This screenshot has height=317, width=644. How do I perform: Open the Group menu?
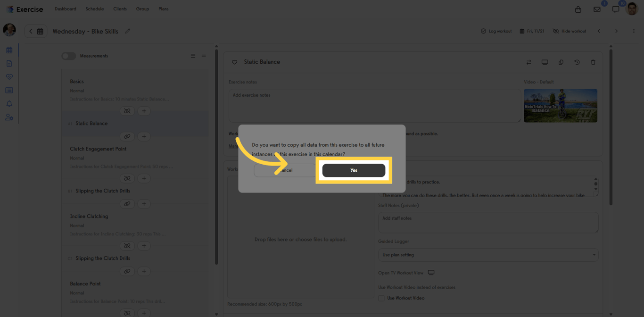(142, 9)
